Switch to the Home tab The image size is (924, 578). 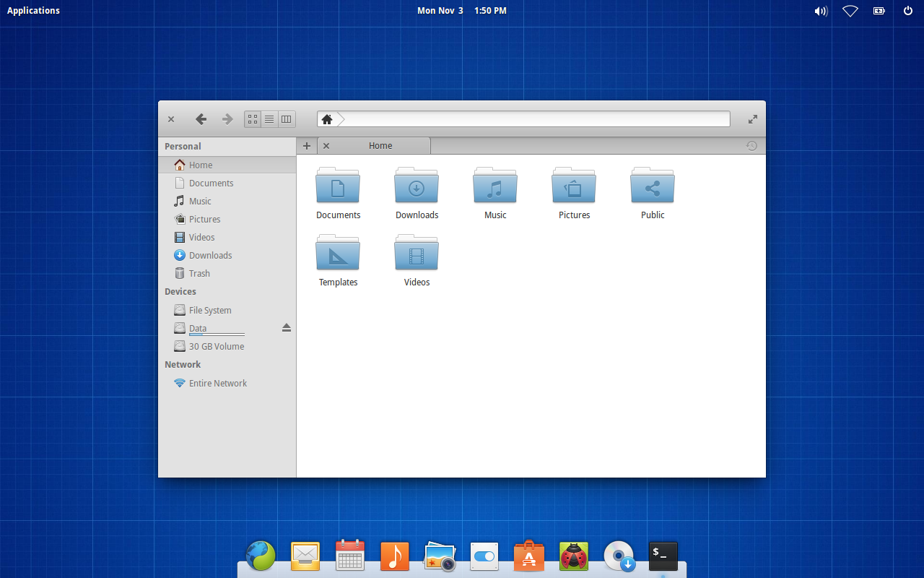pyautogui.click(x=380, y=145)
